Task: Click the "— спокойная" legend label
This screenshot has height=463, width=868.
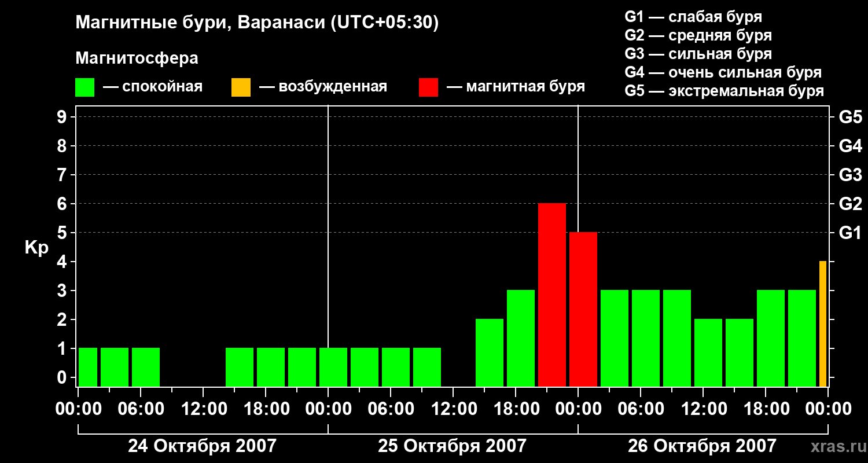Action: [x=153, y=87]
